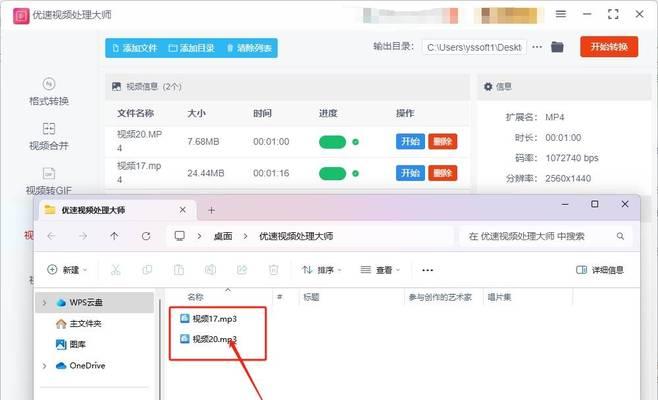658x400 pixels.
Task: Expand the OneDrive tree node
Action: [44, 366]
